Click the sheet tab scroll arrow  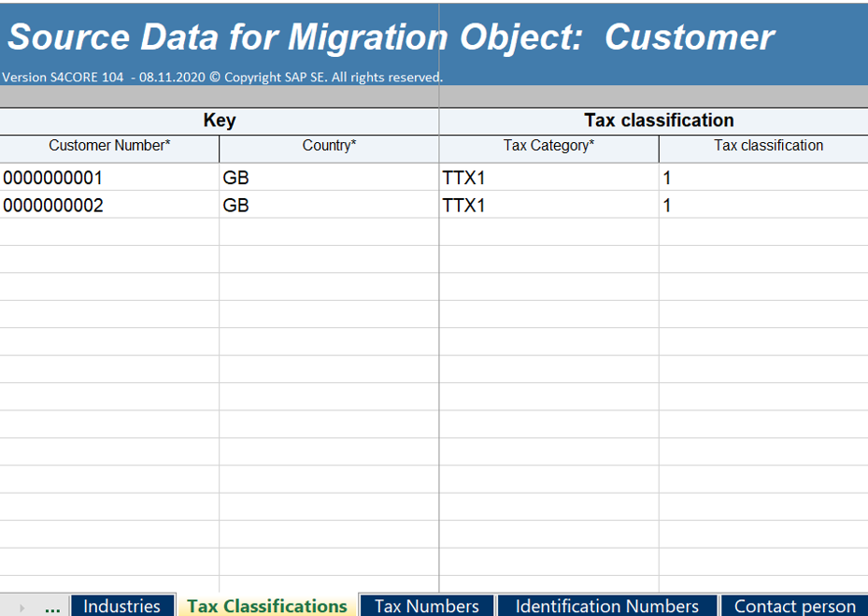pos(22,608)
